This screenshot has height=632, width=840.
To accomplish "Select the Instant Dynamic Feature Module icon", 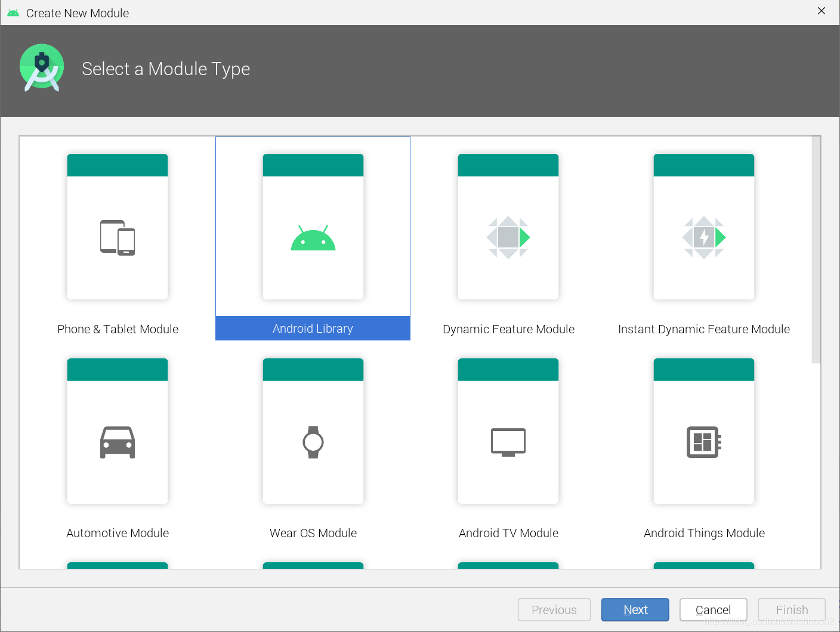I will coord(704,237).
